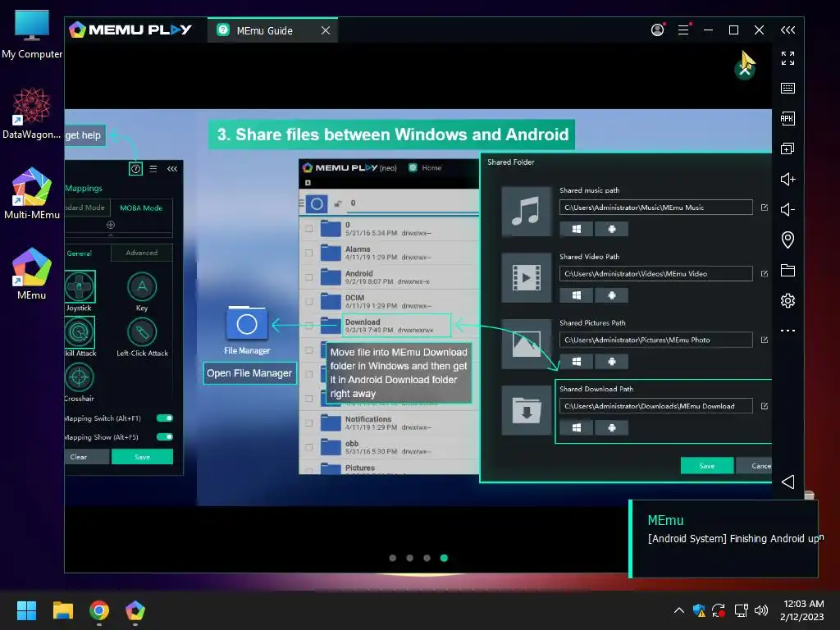Toggle fullscreen mode in MEmu sidebar
840x630 pixels.
click(x=787, y=58)
